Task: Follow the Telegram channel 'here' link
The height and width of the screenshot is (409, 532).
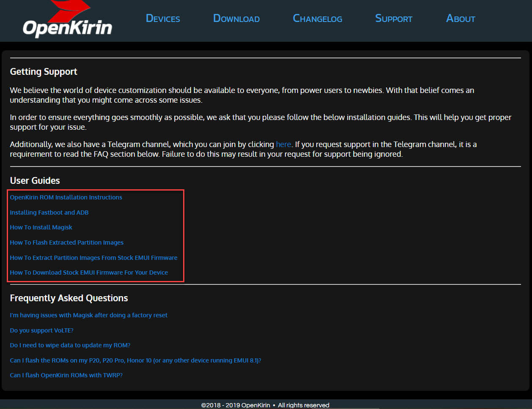Action: pyautogui.click(x=283, y=145)
